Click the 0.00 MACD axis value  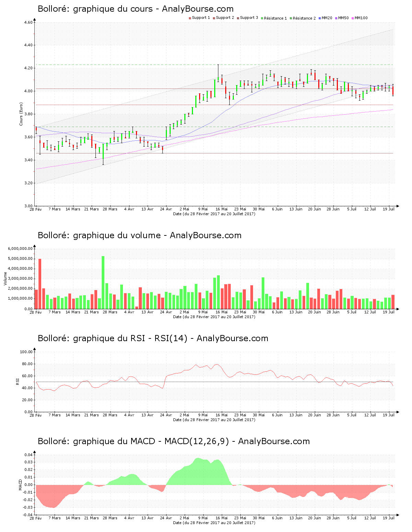(29, 485)
